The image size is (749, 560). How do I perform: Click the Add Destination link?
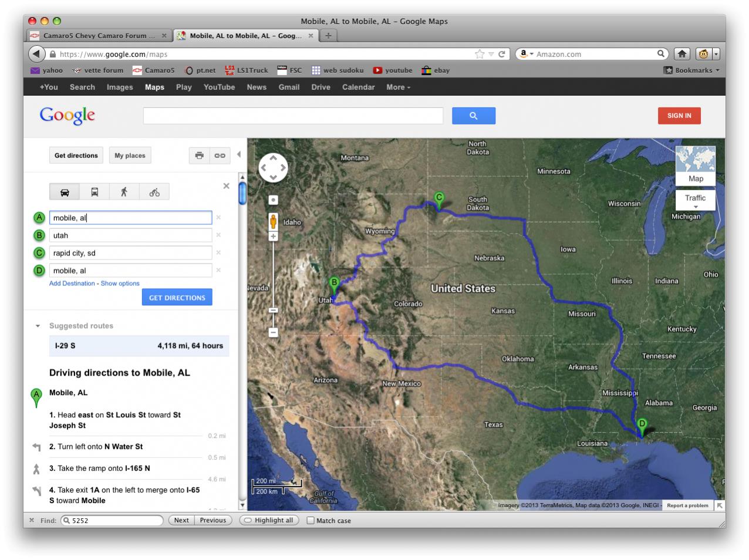pos(72,284)
